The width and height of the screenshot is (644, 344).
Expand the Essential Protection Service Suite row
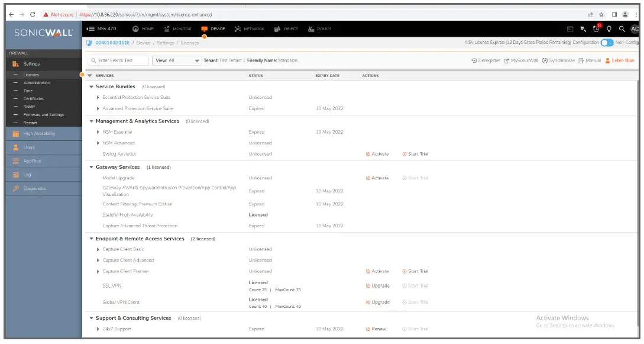coord(99,97)
